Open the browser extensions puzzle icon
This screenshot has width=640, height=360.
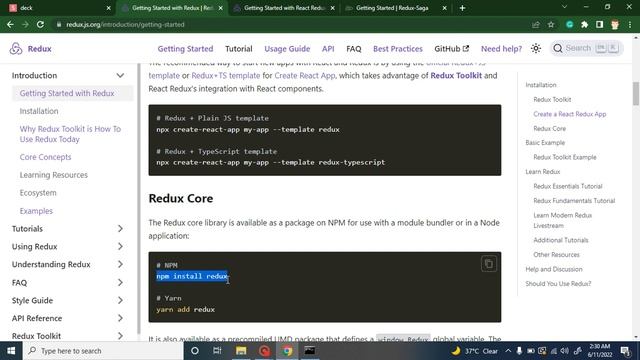[x=584, y=24]
